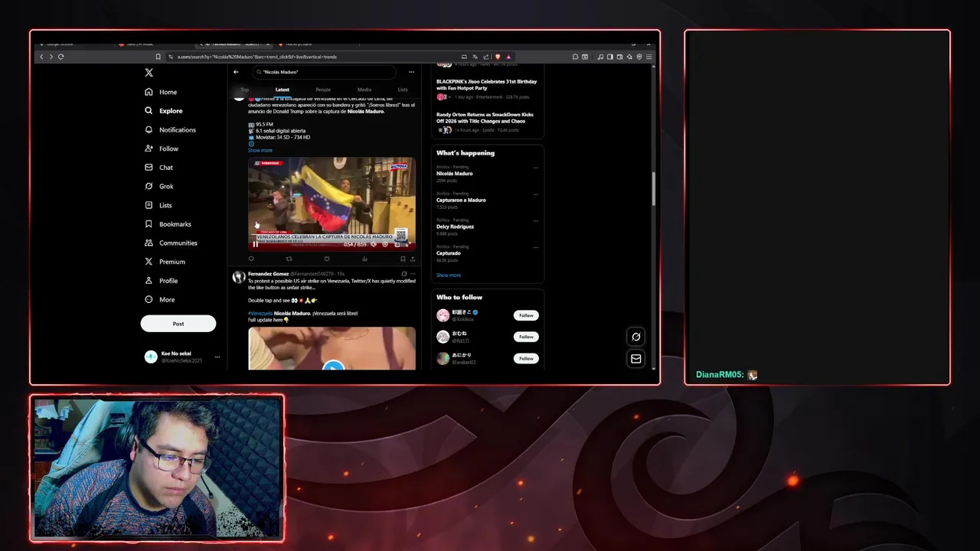Open Notifications in the sidebar
Viewport: 980px width, 551px height.
point(170,130)
